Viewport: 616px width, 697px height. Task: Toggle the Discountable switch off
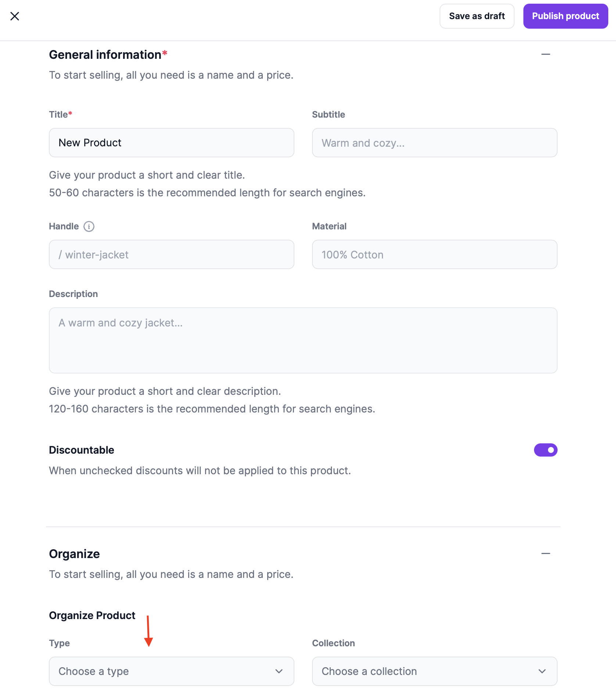click(545, 450)
